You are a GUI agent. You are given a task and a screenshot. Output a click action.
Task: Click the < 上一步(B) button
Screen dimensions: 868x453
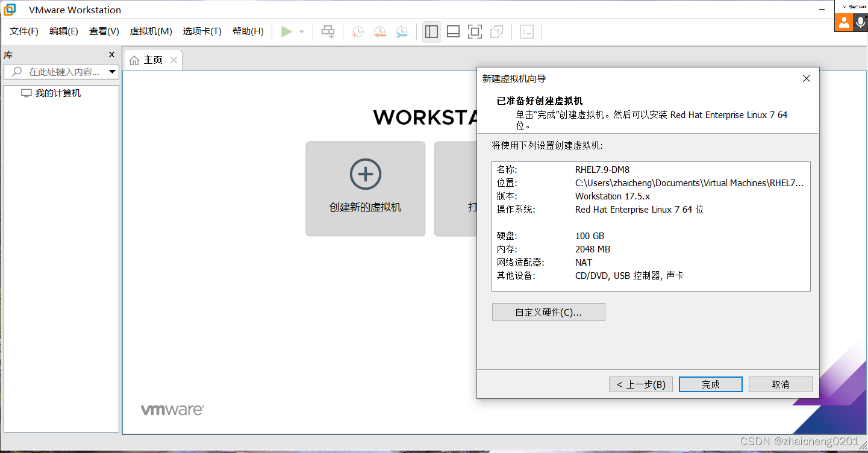[641, 384]
